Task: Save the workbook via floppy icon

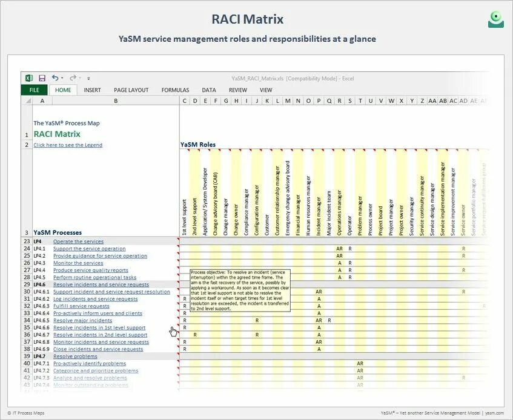Action: (42, 78)
